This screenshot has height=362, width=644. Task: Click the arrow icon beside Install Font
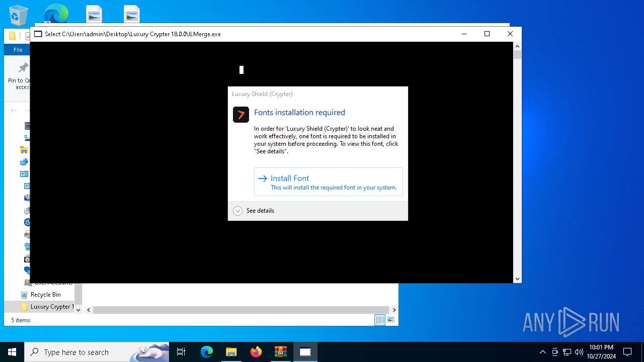pyautogui.click(x=262, y=178)
